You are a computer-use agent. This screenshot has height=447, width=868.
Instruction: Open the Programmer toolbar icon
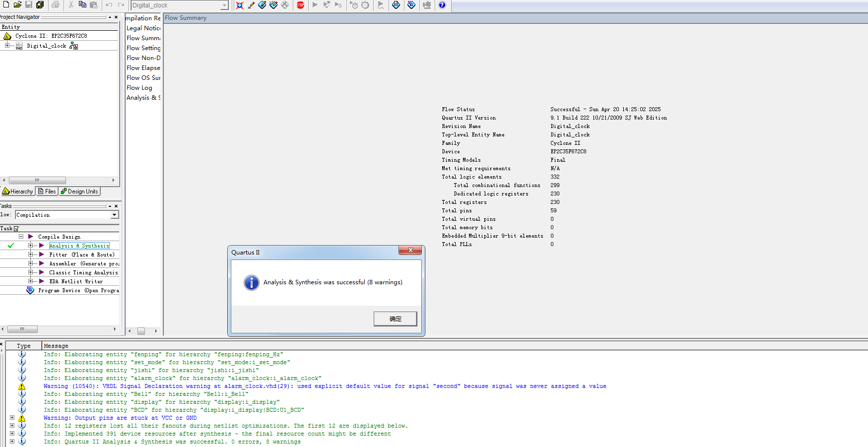click(411, 5)
